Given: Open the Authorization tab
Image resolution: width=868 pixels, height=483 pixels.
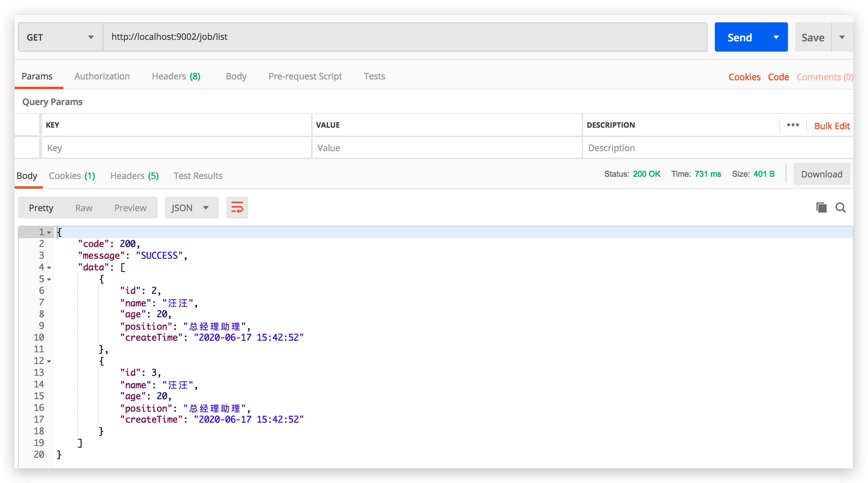Looking at the screenshot, I should pyautogui.click(x=102, y=76).
